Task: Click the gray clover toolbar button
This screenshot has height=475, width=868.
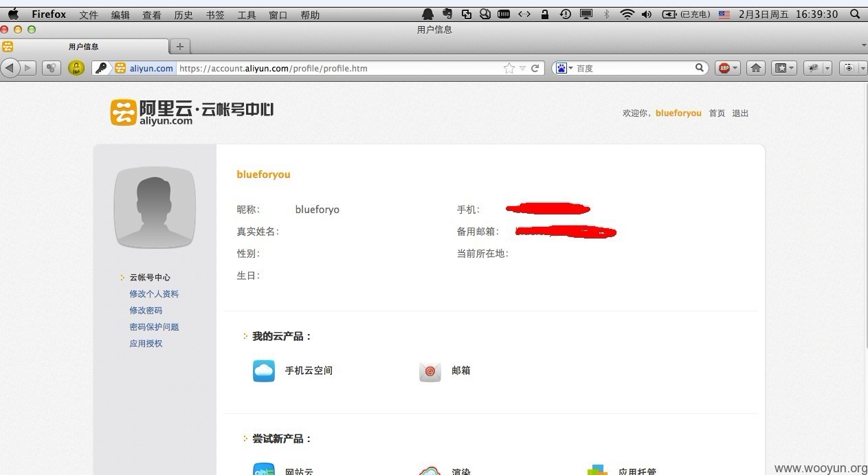Action: [x=52, y=68]
